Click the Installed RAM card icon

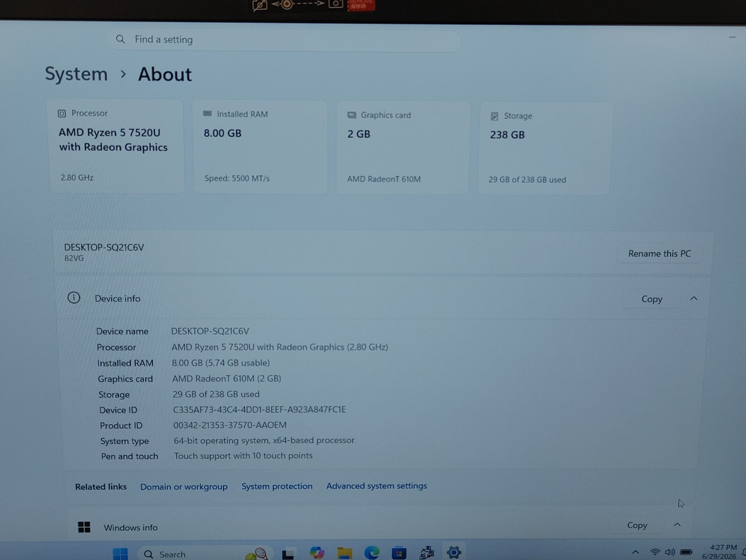click(208, 113)
